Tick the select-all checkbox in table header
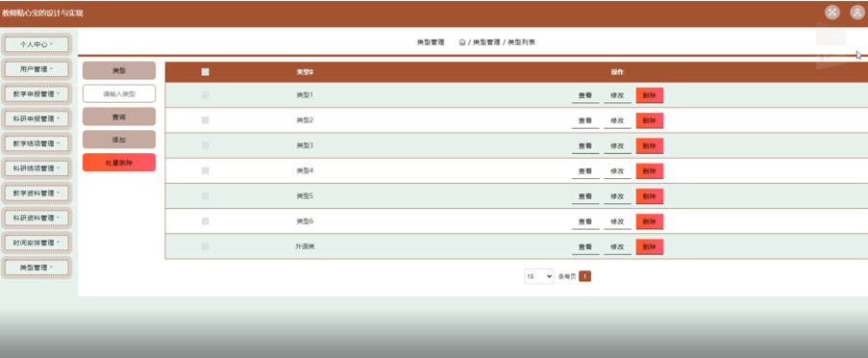 click(x=206, y=72)
